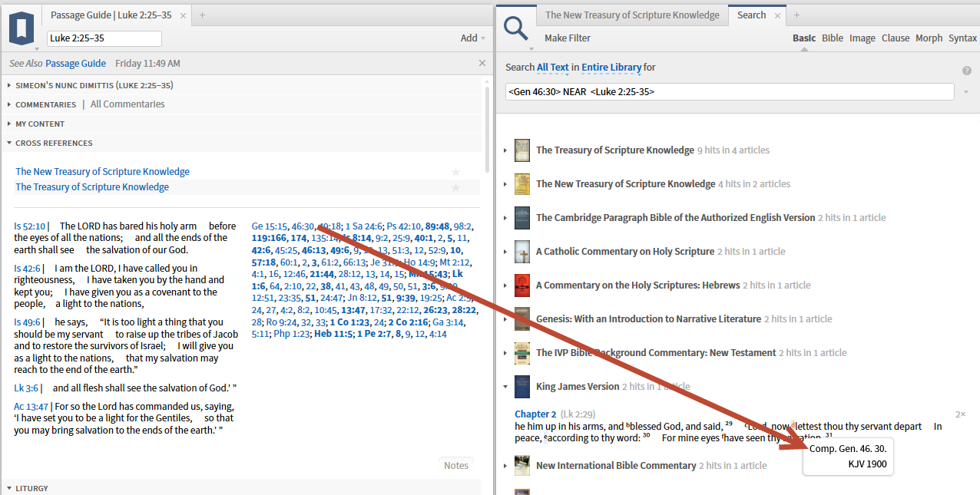Click the IVP Bible Background Commentary cover

pos(522,352)
